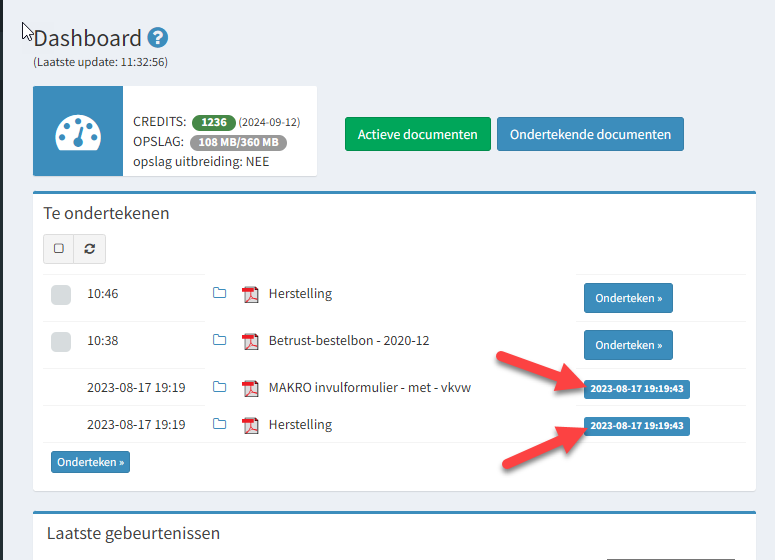
Task: Toggle the select-all checkbox button
Action: tap(59, 249)
